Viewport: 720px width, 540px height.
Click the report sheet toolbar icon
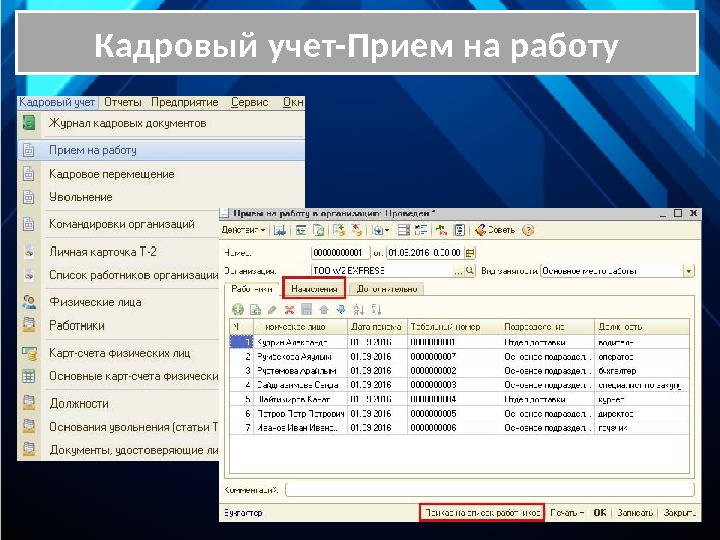tap(460, 230)
